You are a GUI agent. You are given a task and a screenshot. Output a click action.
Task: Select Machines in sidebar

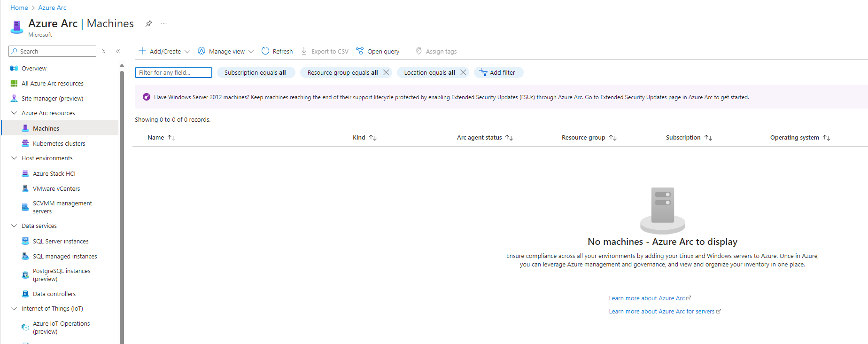tap(60, 128)
